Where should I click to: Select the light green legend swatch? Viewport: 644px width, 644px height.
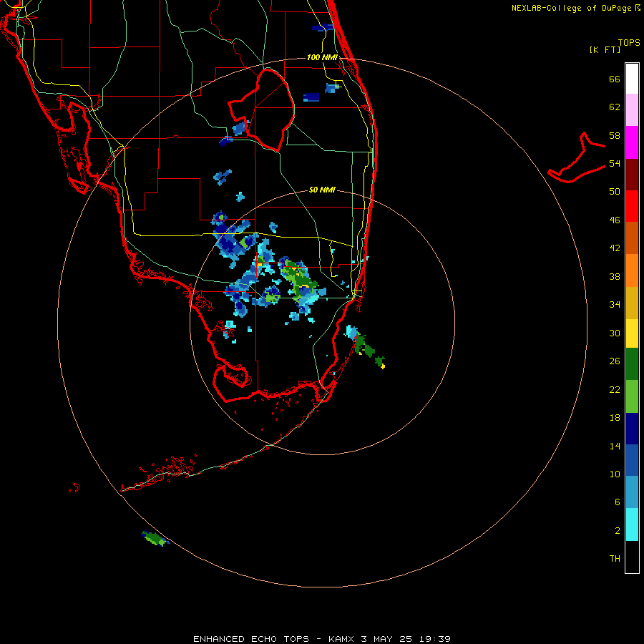point(632,396)
